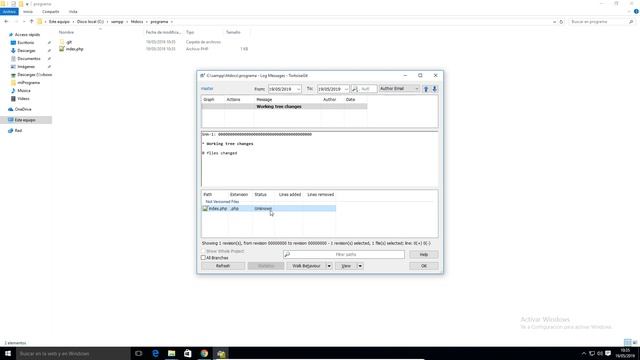Click the View button
Viewport: 640px width, 360px height.
[346, 266]
